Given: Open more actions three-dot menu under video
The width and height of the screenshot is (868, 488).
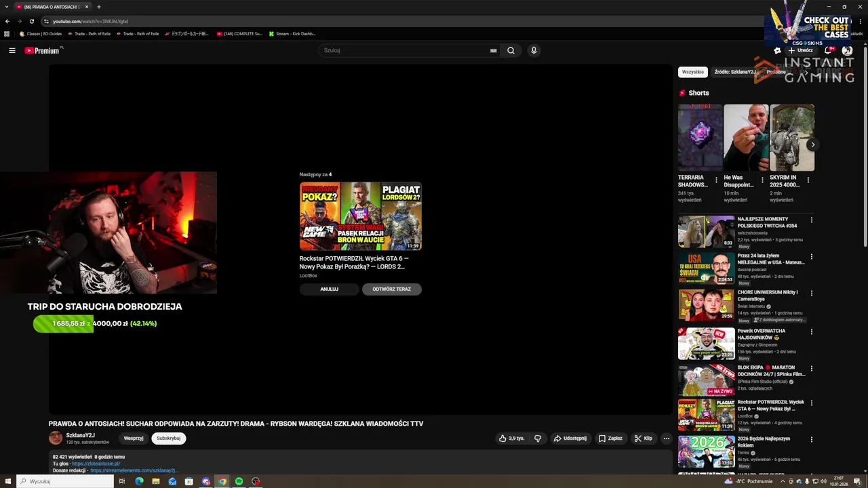Looking at the screenshot, I should pos(666,439).
